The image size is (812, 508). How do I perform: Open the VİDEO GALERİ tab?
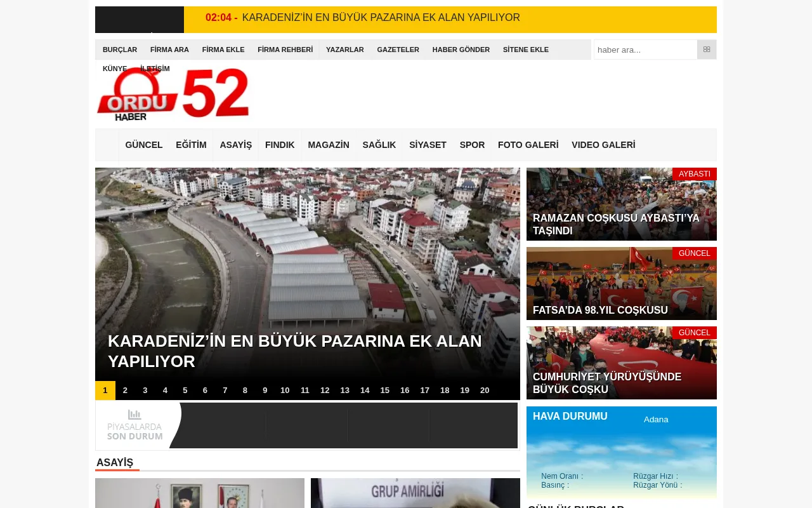pyautogui.click(x=603, y=145)
